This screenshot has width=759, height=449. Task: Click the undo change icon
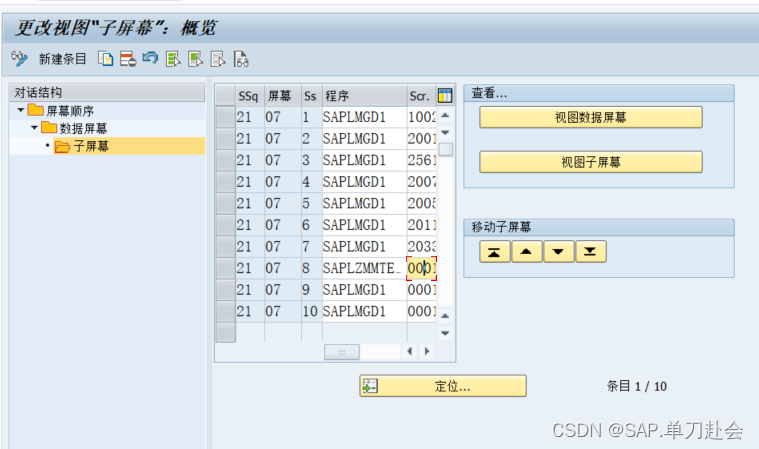coord(150,59)
